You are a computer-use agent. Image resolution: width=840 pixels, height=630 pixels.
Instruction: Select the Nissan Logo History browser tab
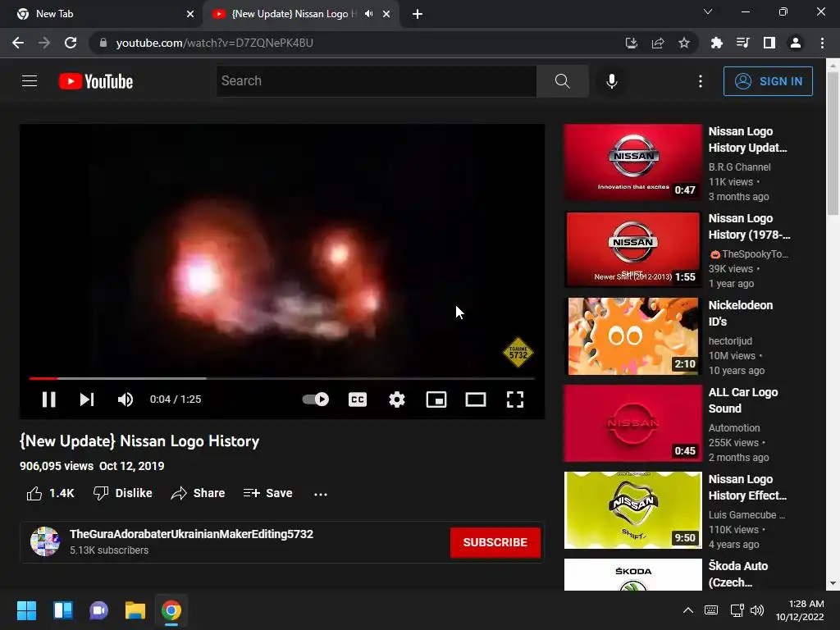coord(294,14)
